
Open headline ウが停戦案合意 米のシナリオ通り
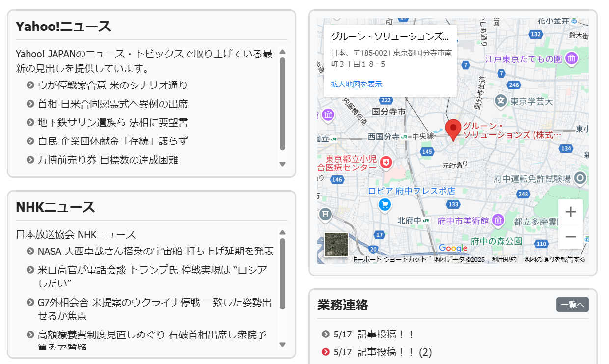pos(113,85)
